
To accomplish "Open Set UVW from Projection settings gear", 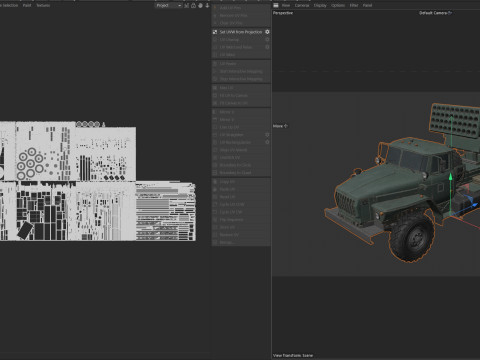I will click(267, 32).
